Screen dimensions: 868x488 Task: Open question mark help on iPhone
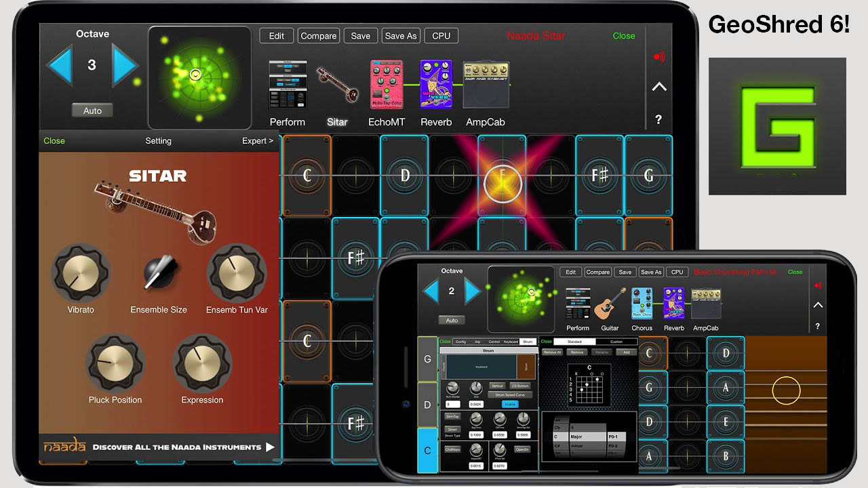coord(818,326)
